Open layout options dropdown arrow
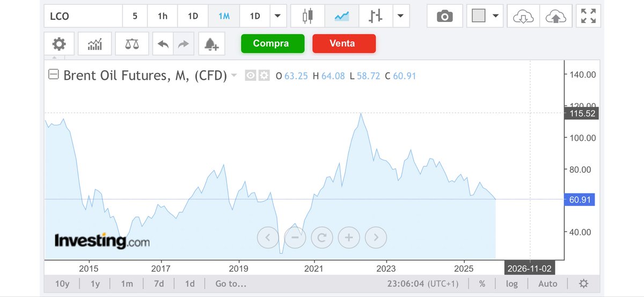The image size is (644, 297). click(495, 16)
